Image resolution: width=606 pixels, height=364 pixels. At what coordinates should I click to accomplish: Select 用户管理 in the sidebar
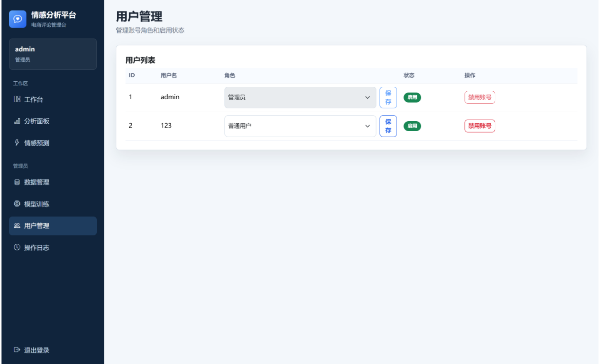[x=53, y=226]
